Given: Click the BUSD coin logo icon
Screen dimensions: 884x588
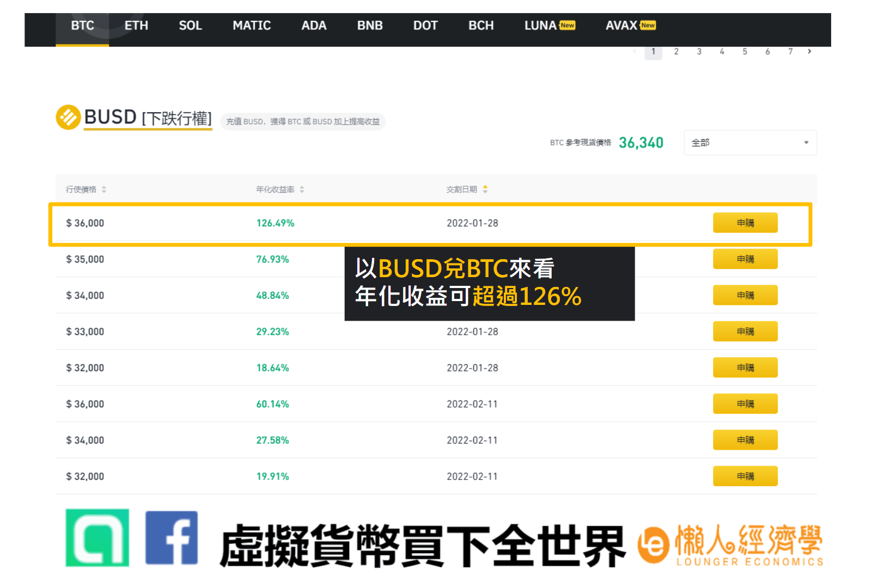Looking at the screenshot, I should pos(68,117).
